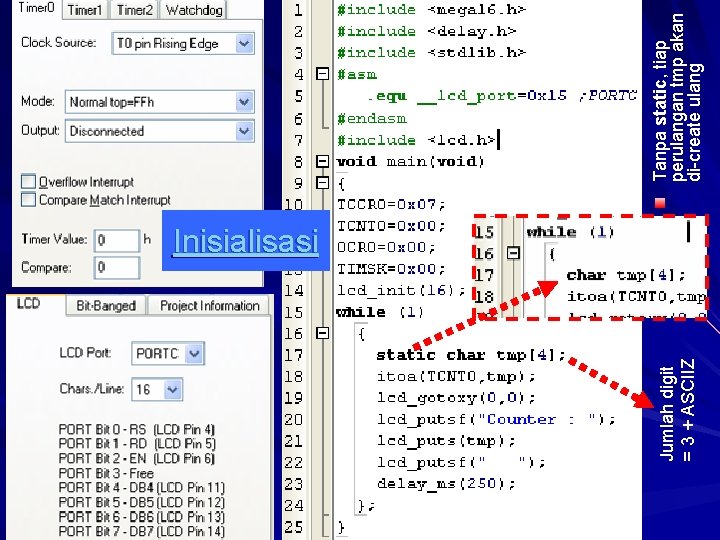720x540 pixels.
Task: Enable the Compare Match Interrupt checkbox
Action: [x=28, y=200]
